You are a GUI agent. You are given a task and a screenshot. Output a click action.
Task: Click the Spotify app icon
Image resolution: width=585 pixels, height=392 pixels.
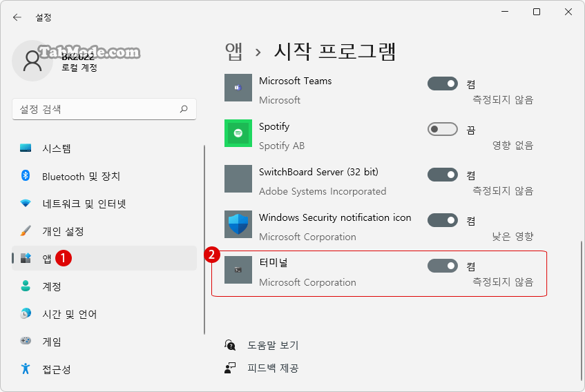tap(238, 133)
